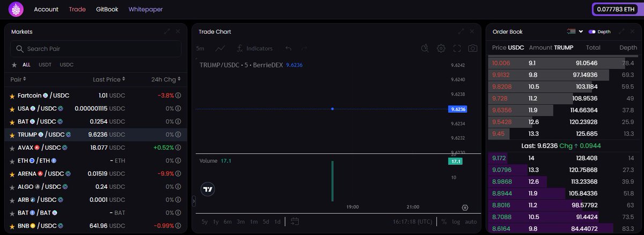This screenshot has height=235, width=644.
Task: Select the BNB/USDC market pair
Action: pos(96,226)
